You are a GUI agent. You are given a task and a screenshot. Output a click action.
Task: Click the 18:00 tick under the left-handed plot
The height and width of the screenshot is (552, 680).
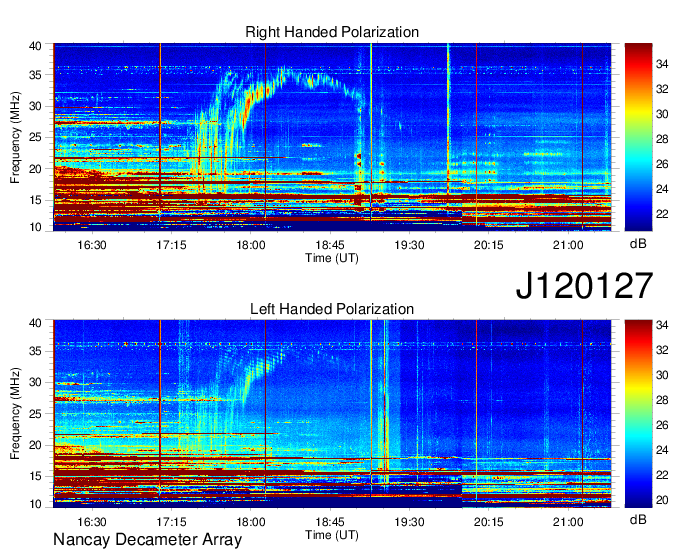tap(251, 522)
